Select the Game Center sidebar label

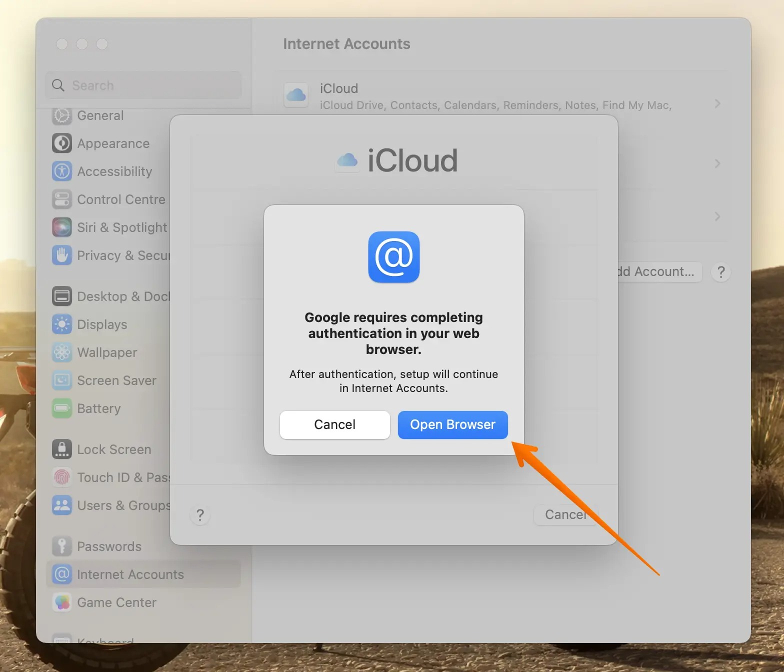pyautogui.click(x=116, y=602)
